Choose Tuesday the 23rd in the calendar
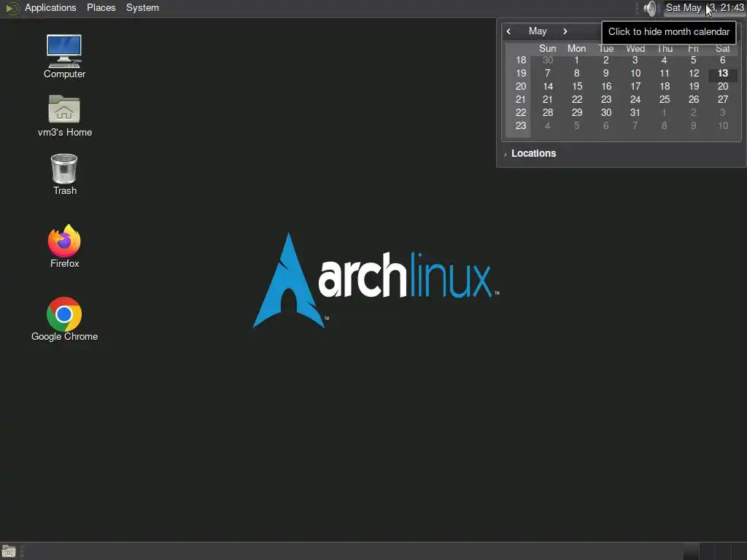747x560 pixels. (606, 99)
